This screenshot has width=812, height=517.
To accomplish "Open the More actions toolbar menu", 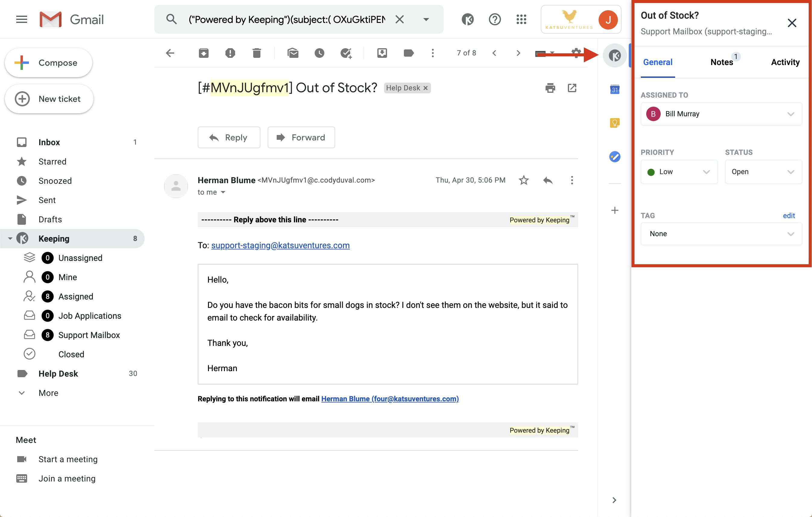I will pos(433,53).
